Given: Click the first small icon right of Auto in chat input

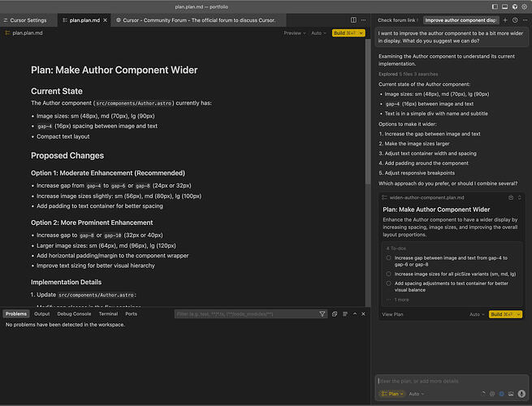Looking at the screenshot, I should (x=483, y=394).
